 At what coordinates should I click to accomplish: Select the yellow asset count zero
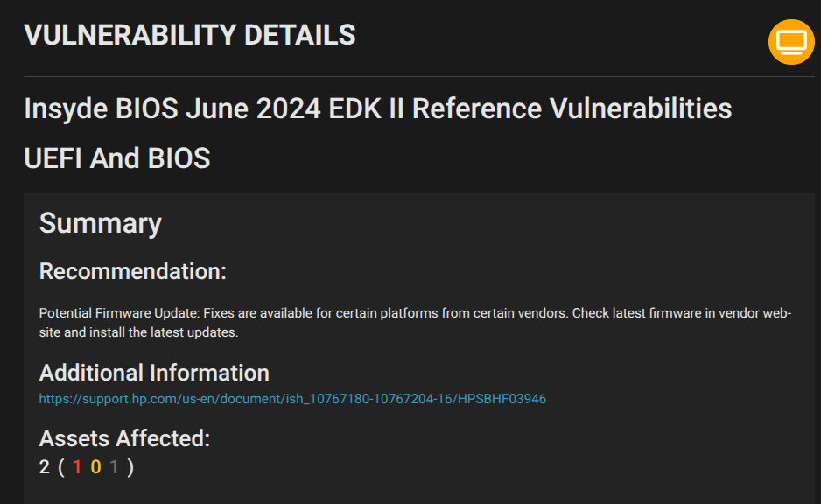pos(95,467)
